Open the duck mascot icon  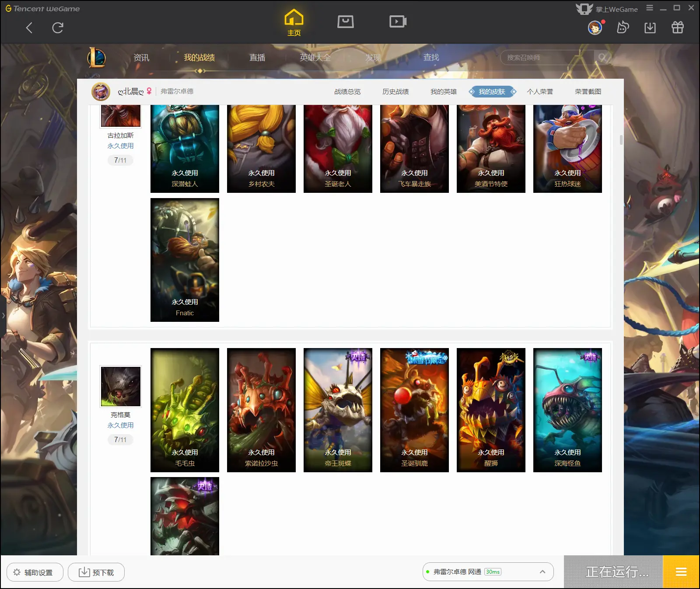coord(623,28)
